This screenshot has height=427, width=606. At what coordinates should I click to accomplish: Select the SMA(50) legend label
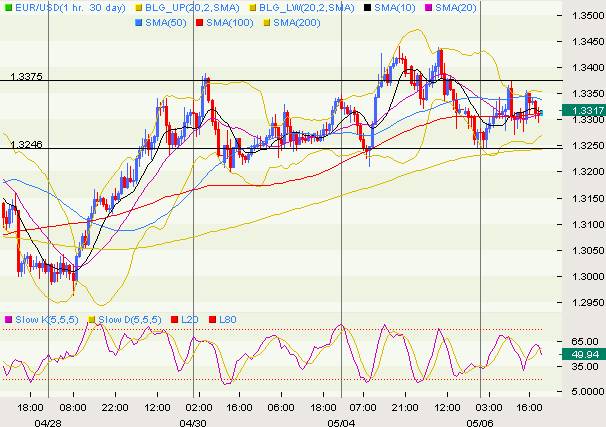tap(166, 23)
